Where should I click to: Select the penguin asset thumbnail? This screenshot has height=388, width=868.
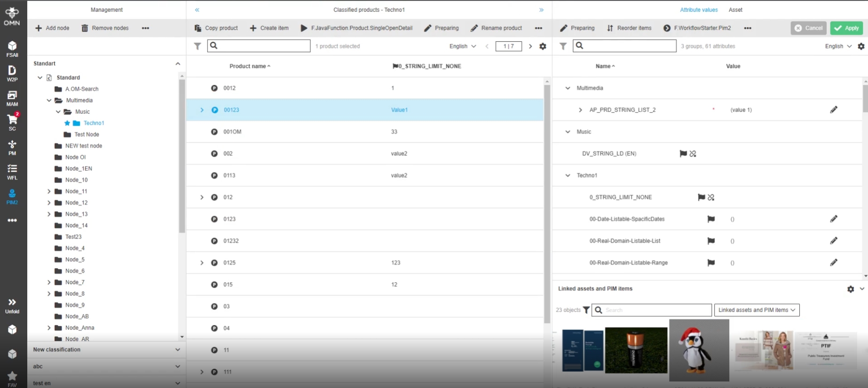[699, 350]
